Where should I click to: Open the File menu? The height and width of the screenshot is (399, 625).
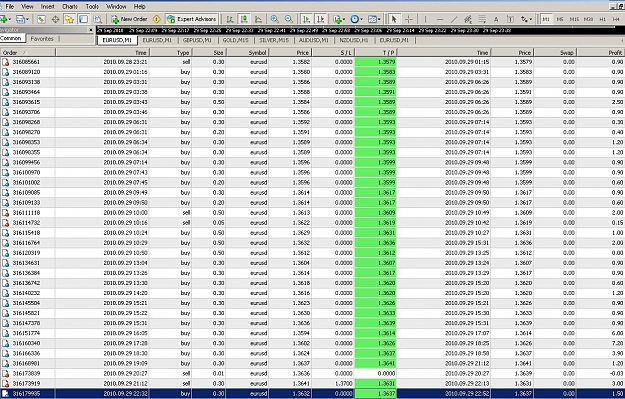click(9, 6)
